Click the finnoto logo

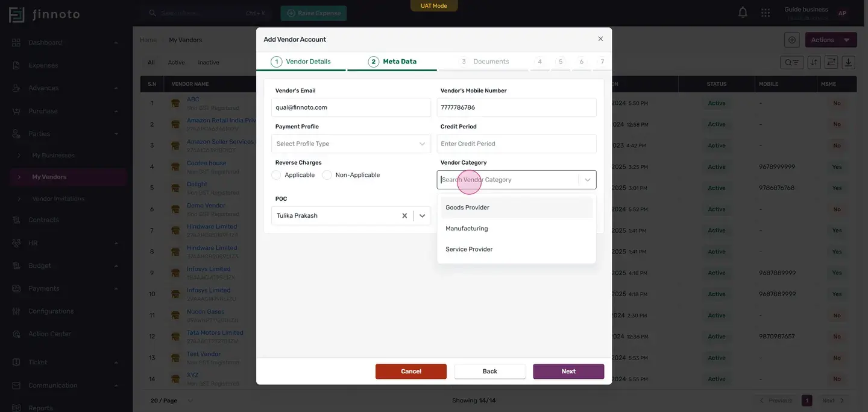click(44, 14)
